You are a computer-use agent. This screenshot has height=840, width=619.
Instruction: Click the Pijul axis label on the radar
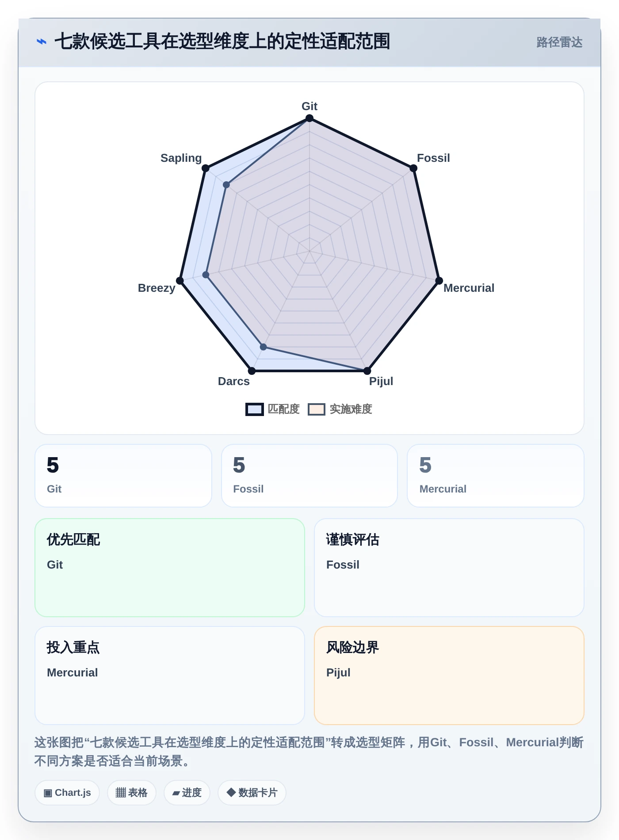(381, 381)
